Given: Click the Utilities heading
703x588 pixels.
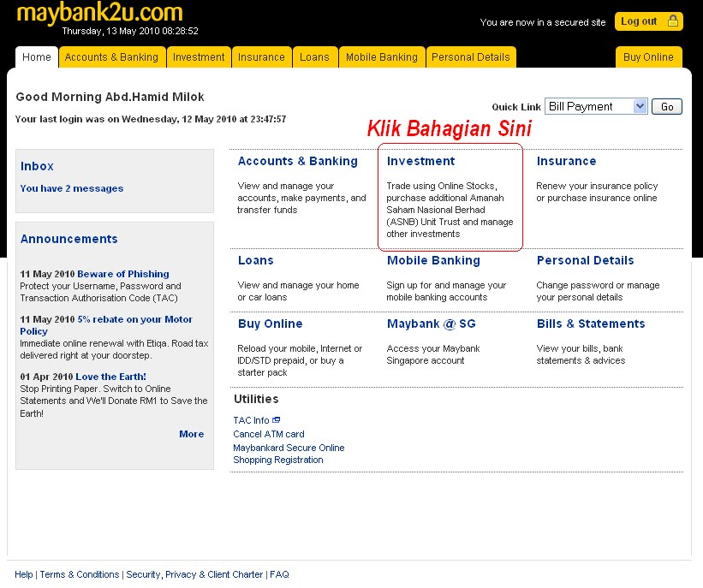Looking at the screenshot, I should (256, 399).
